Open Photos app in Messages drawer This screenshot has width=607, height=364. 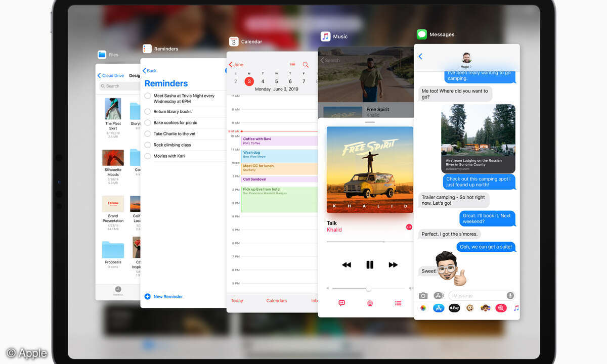tap(423, 308)
